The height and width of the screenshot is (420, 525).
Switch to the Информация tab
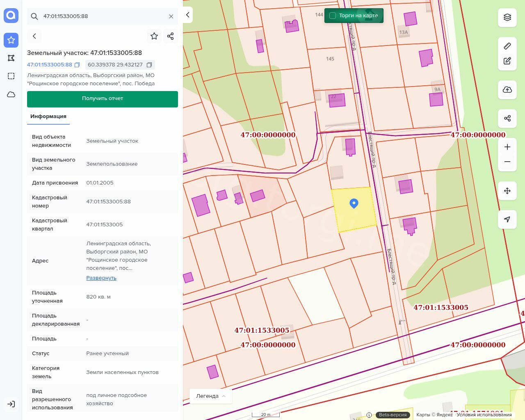point(48,116)
